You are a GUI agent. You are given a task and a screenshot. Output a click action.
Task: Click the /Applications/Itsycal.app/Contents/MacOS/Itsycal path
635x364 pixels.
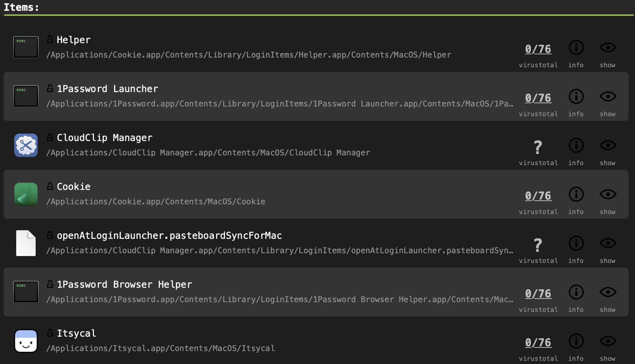pos(161,348)
